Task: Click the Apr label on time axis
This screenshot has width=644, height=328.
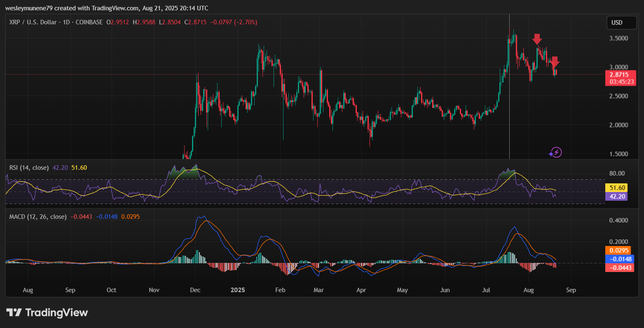Action: [x=361, y=290]
